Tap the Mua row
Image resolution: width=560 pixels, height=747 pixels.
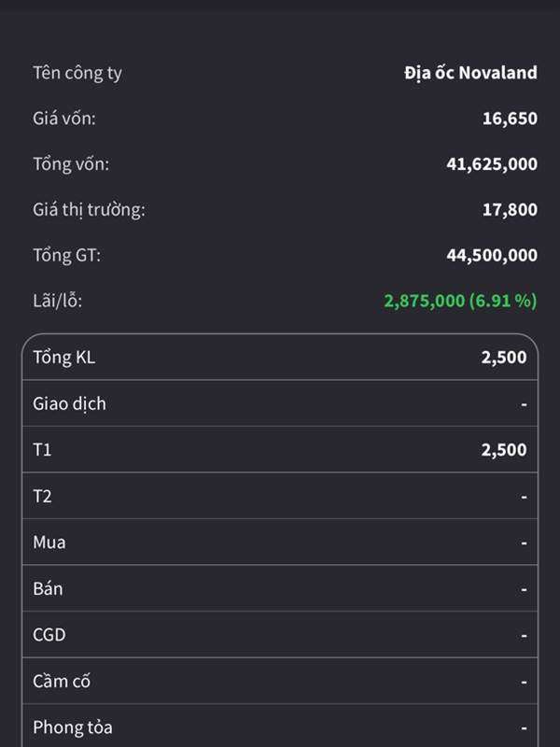(x=280, y=542)
